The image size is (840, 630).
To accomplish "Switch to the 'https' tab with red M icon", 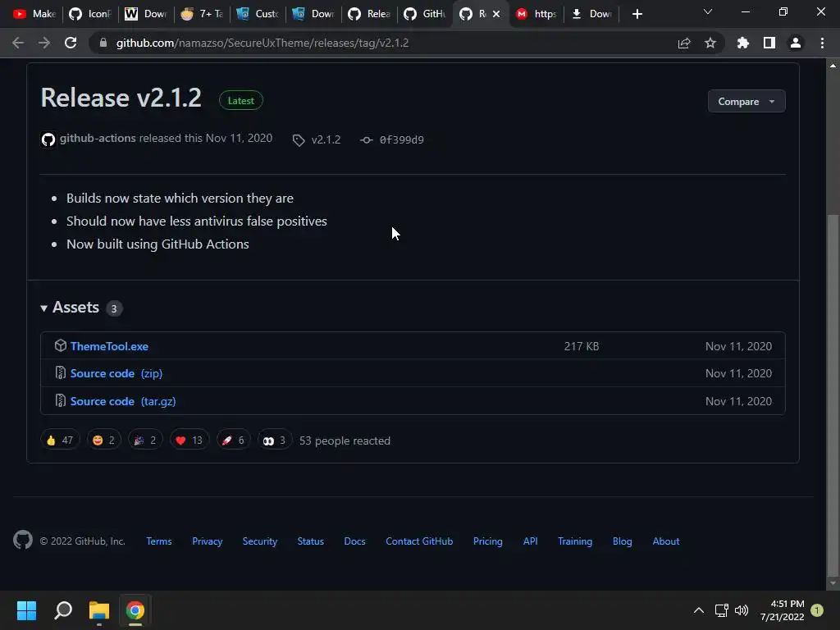I will pyautogui.click(x=536, y=14).
